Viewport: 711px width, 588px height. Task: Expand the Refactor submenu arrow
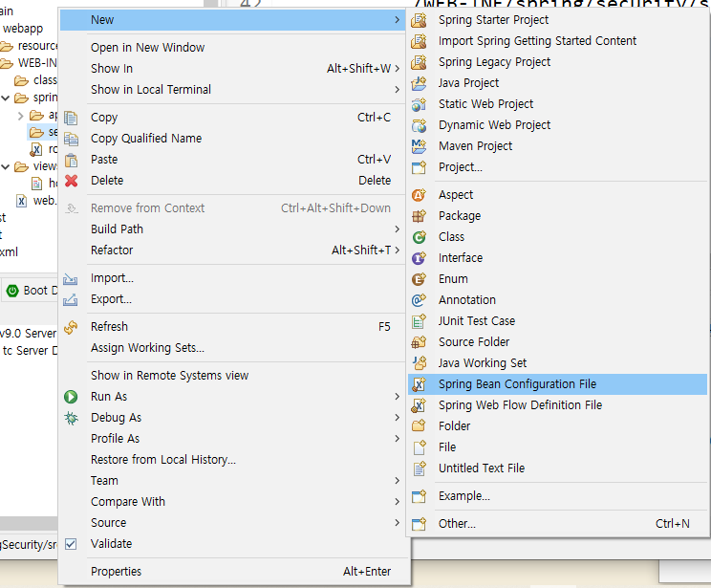click(398, 250)
